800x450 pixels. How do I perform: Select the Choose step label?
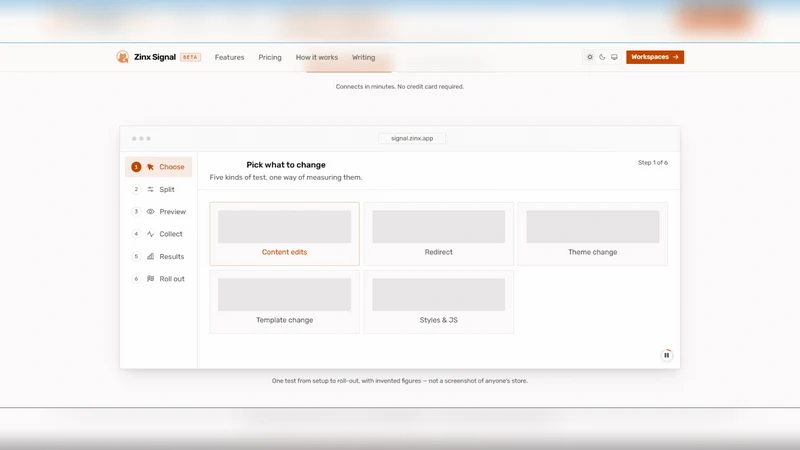click(x=172, y=167)
